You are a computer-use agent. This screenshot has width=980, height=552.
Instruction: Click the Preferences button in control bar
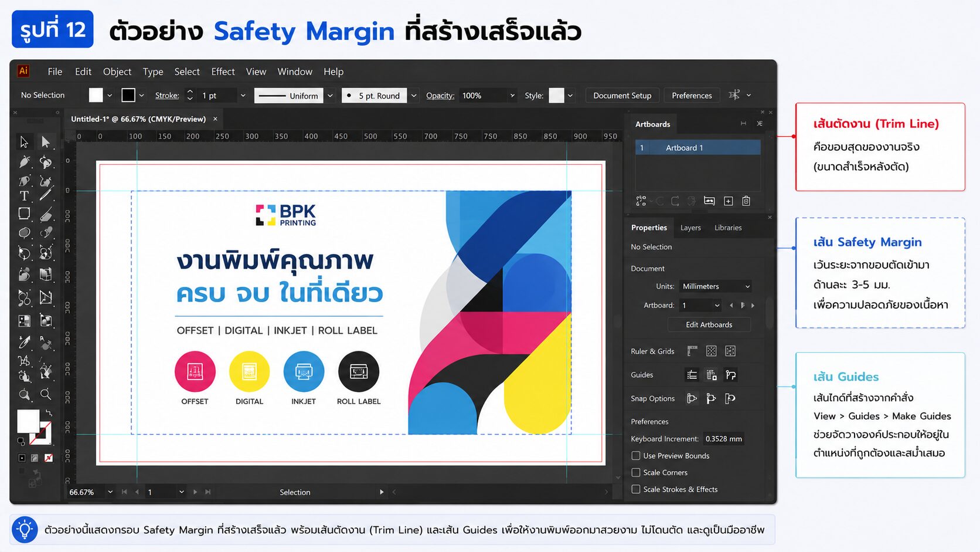(692, 96)
